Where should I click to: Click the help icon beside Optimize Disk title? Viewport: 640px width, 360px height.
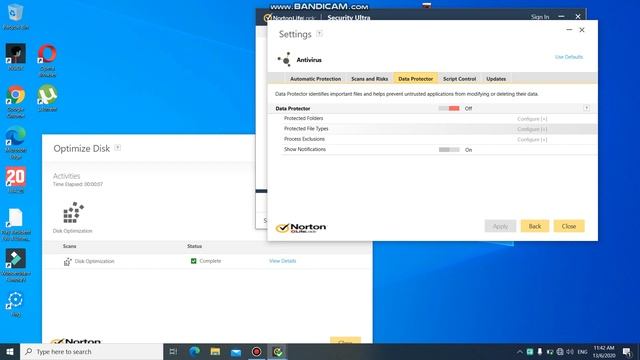[x=118, y=148]
